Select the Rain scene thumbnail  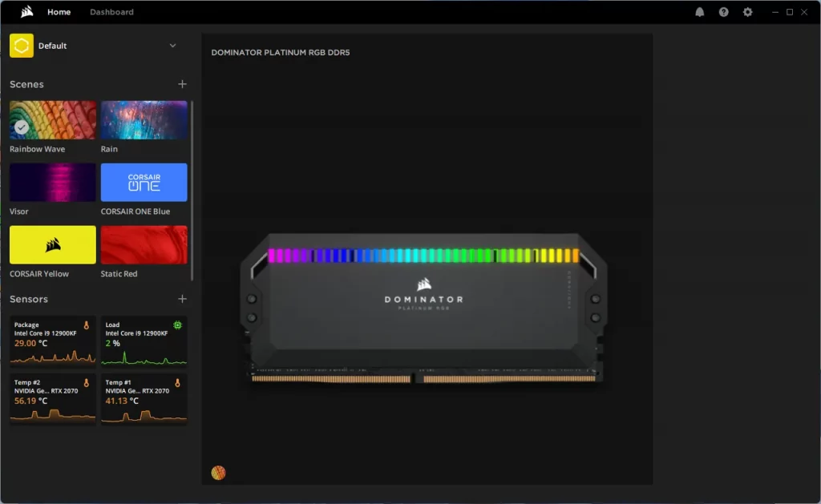pos(144,120)
